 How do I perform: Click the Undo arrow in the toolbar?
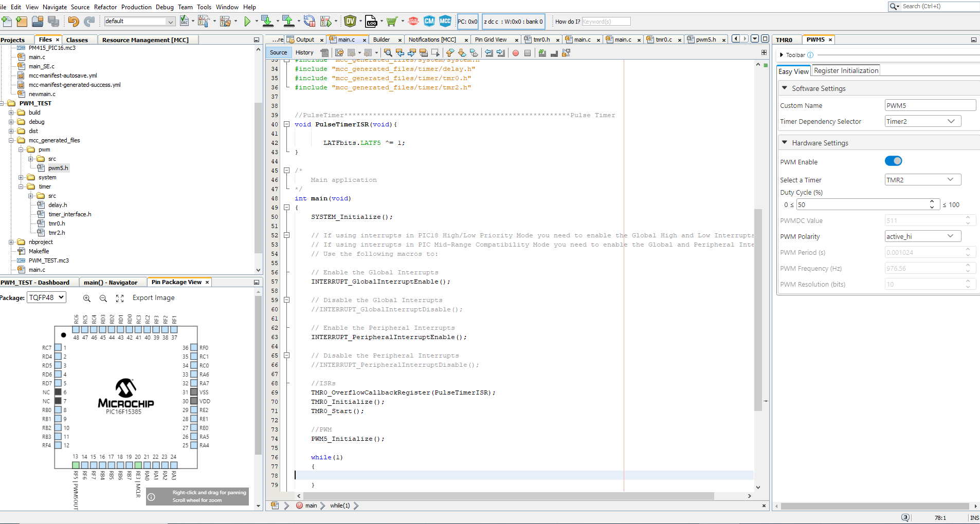tap(74, 21)
